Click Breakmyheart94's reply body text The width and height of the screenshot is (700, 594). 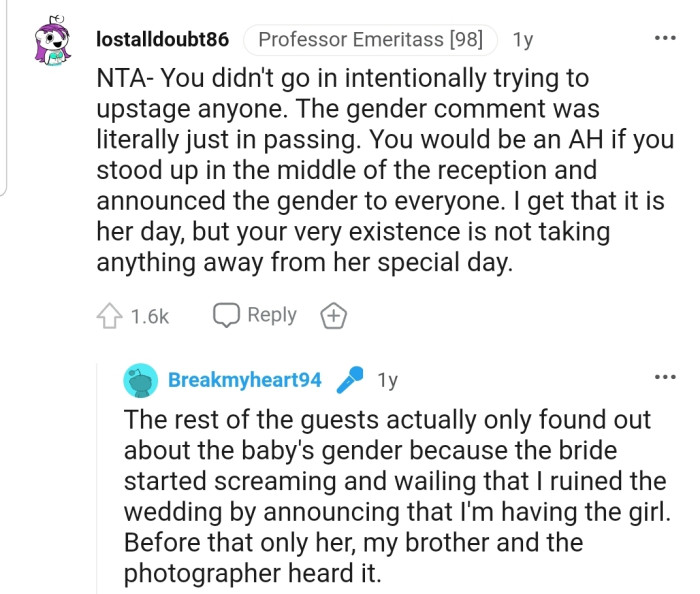396,496
